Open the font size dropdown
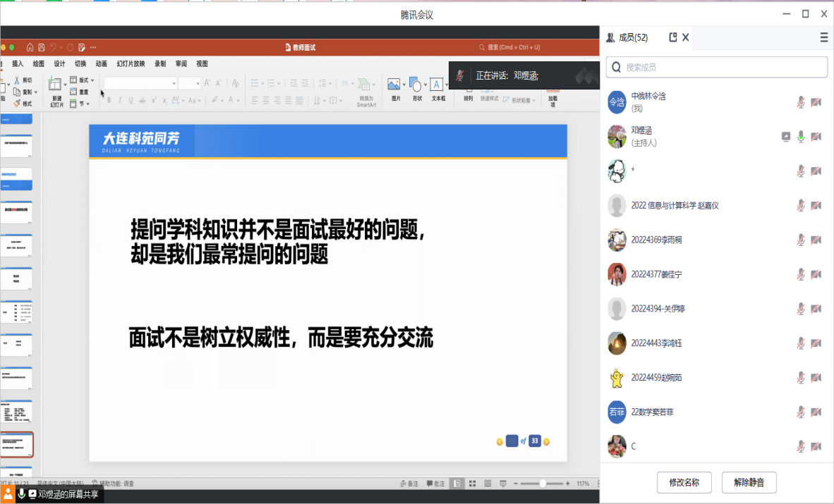This screenshot has height=504, width=834. tap(198, 83)
